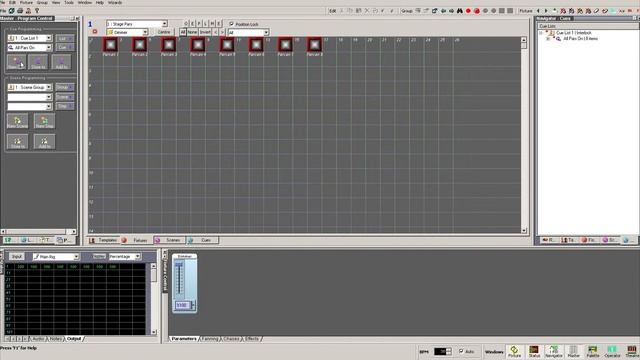
Task: Select the Parcan 8 fixture icon
Action: pos(315,44)
